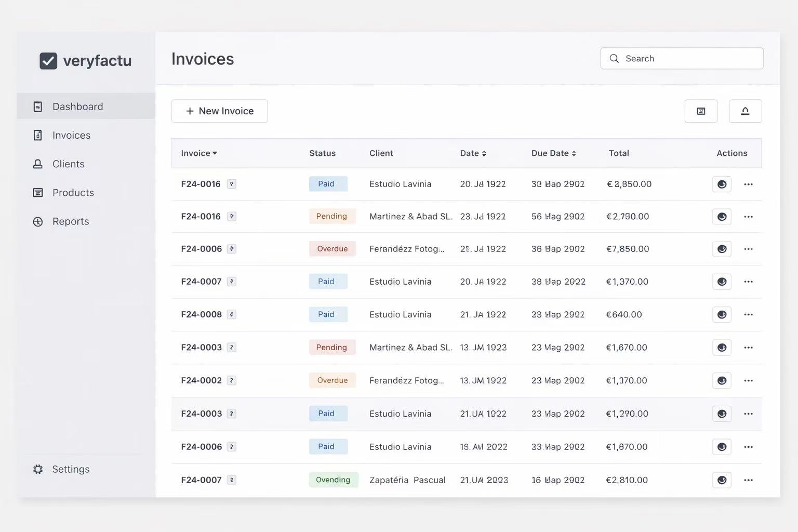This screenshot has width=798, height=532.
Task: Toggle the eye icon on Zapatéria Pascual row
Action: [722, 480]
